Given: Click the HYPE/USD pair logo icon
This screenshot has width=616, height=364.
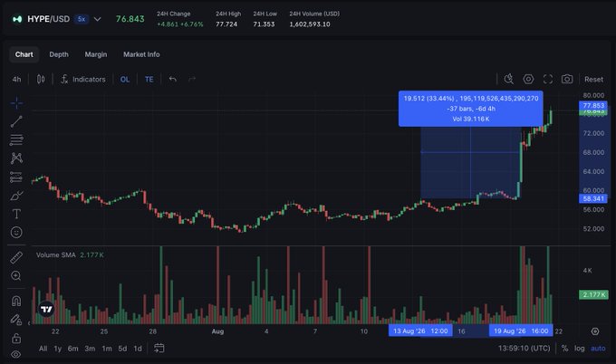Looking at the screenshot, I should coord(17,19).
